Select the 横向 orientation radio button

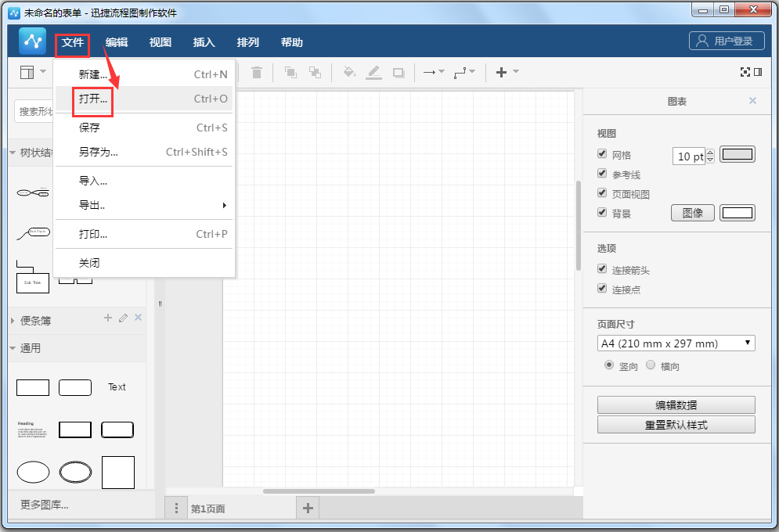coord(652,365)
